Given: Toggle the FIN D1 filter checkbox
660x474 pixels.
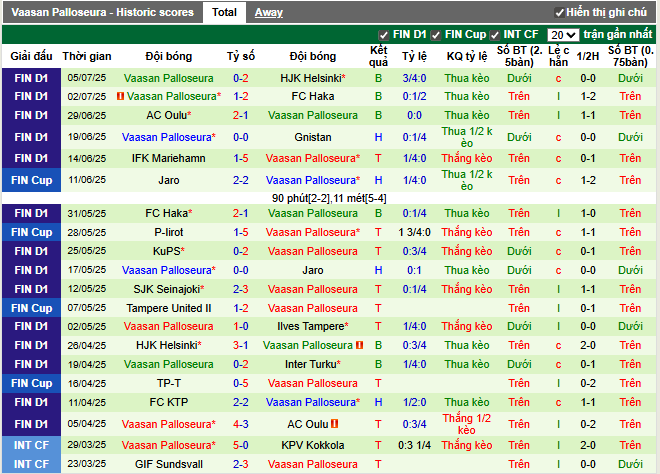Looking at the screenshot, I should point(383,35).
